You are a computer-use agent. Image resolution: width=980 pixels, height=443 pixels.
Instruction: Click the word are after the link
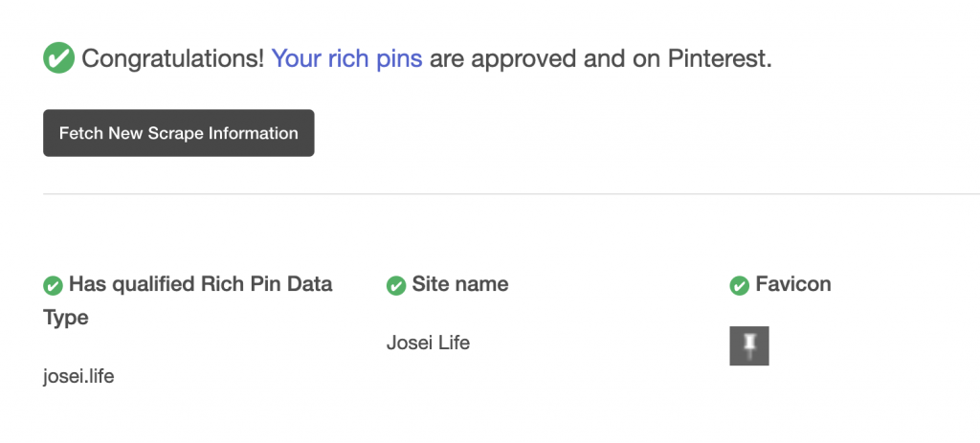[447, 58]
